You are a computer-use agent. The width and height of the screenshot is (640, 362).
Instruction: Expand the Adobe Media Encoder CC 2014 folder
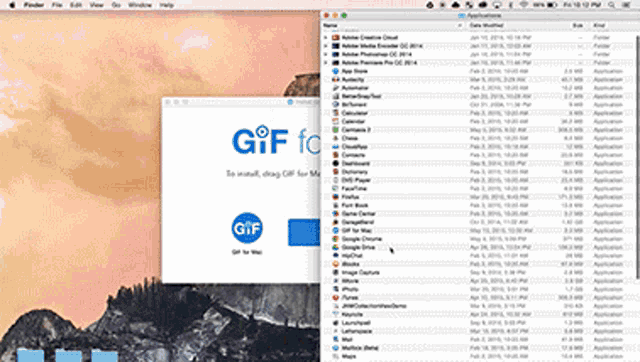pos(326,46)
